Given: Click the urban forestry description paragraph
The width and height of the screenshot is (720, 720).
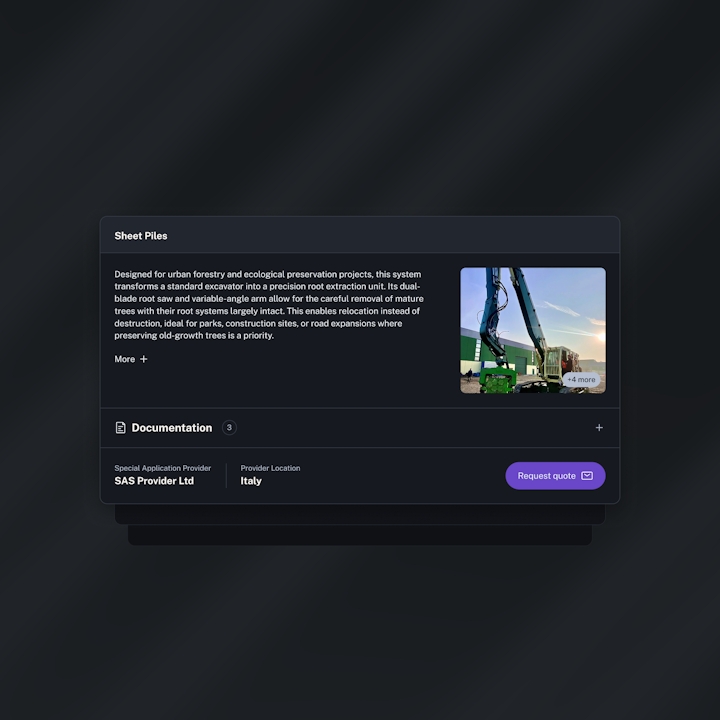Looking at the screenshot, I should (x=269, y=305).
